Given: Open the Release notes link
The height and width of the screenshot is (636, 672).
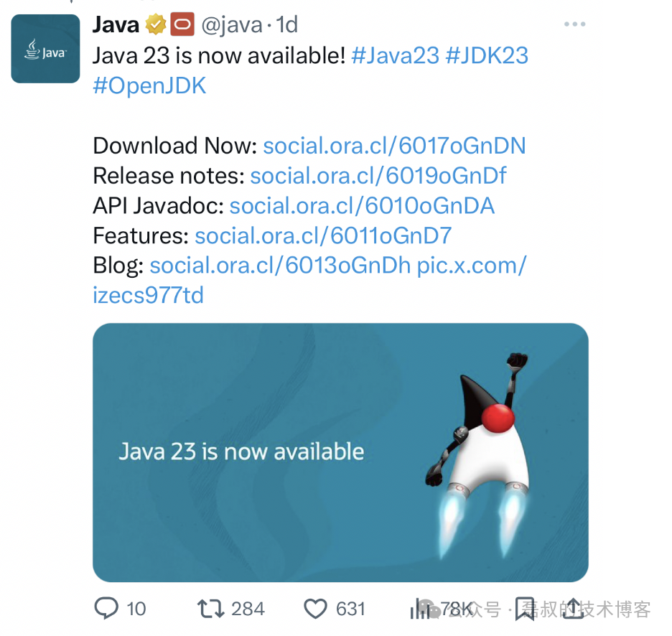Looking at the screenshot, I should 378,176.
